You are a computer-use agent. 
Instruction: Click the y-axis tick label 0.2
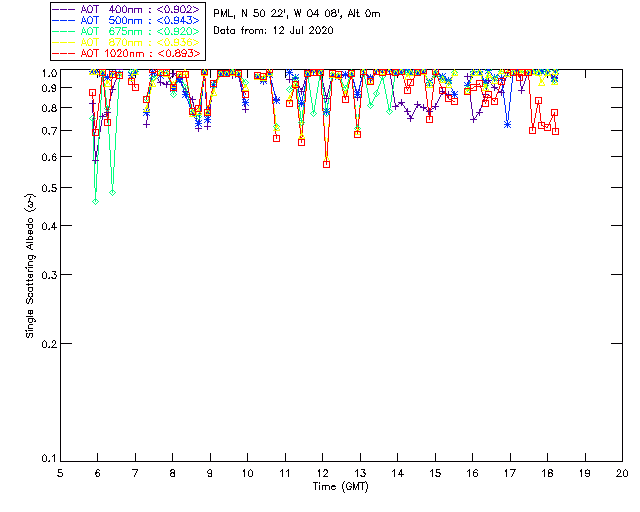49,344
